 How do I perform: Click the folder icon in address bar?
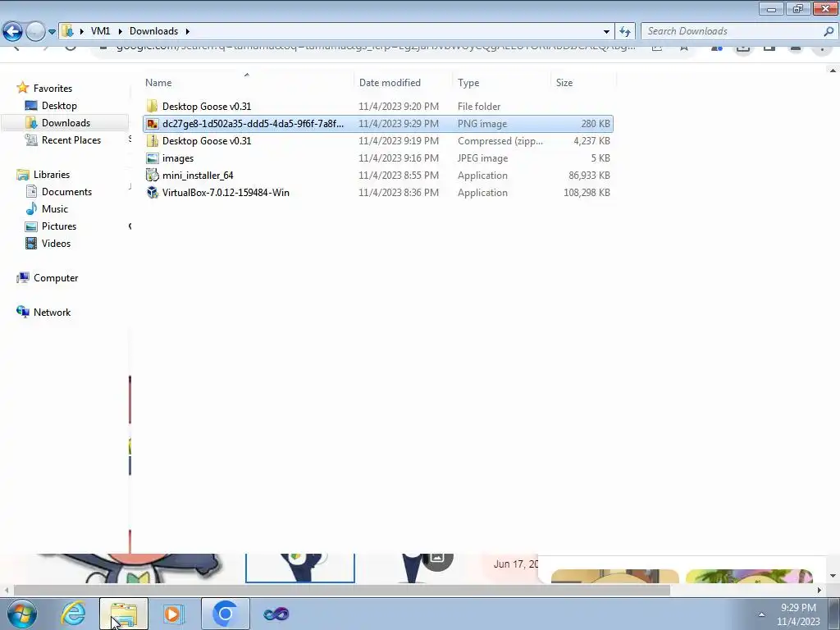click(67, 31)
